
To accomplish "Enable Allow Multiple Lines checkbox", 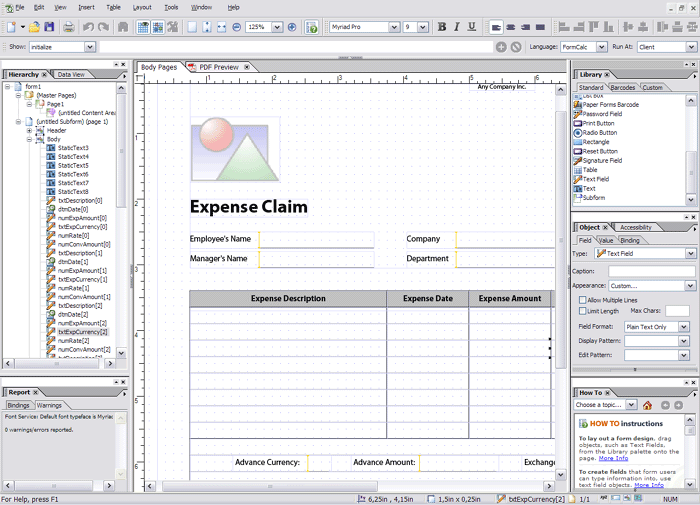I will pos(583,300).
